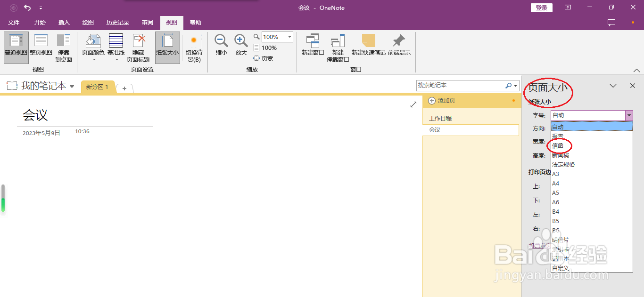644x297 pixels.
Task: Open the Home (开始) tab
Action: pos(40,23)
